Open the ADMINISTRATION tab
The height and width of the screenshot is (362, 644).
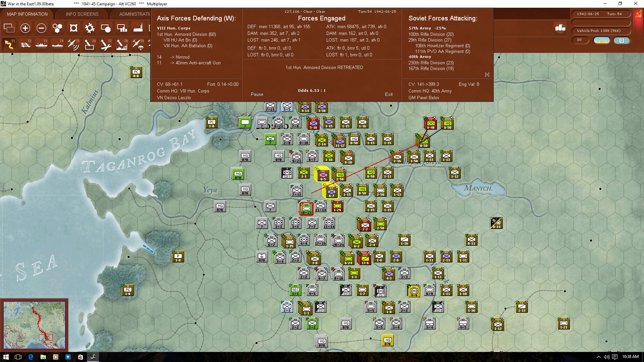pyautogui.click(x=134, y=14)
